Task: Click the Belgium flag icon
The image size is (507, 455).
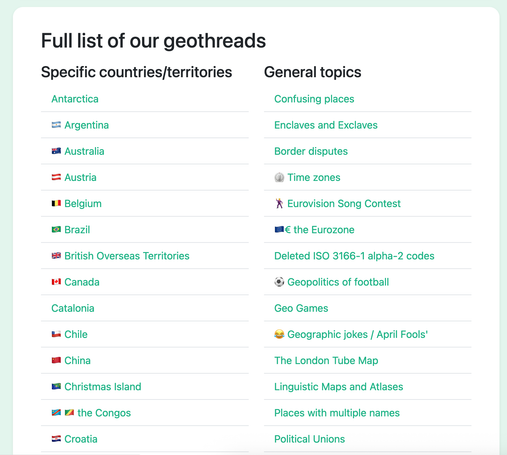Action: tap(56, 203)
